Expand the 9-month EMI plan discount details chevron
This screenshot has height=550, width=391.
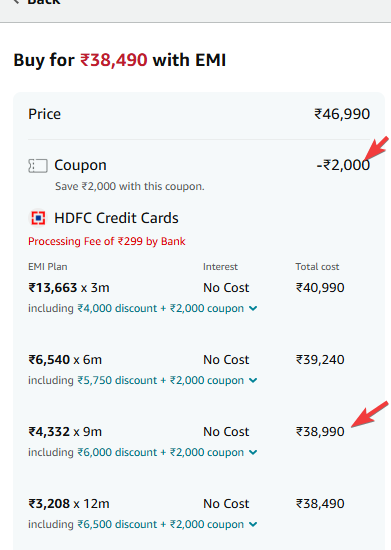(x=253, y=452)
